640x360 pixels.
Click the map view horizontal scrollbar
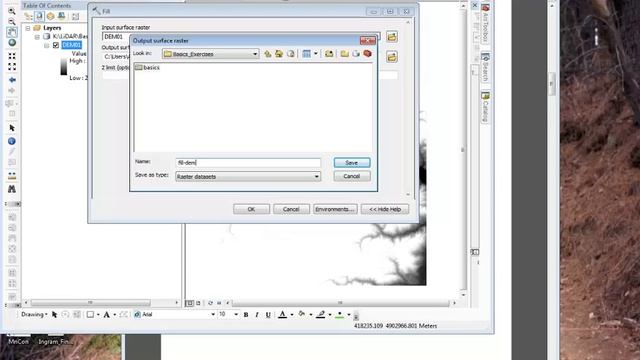[x=340, y=303]
